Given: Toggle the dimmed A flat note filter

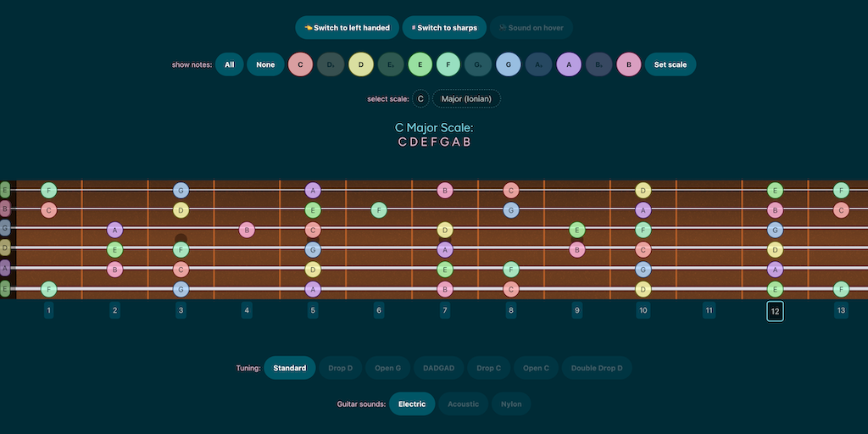Looking at the screenshot, I should (x=538, y=64).
